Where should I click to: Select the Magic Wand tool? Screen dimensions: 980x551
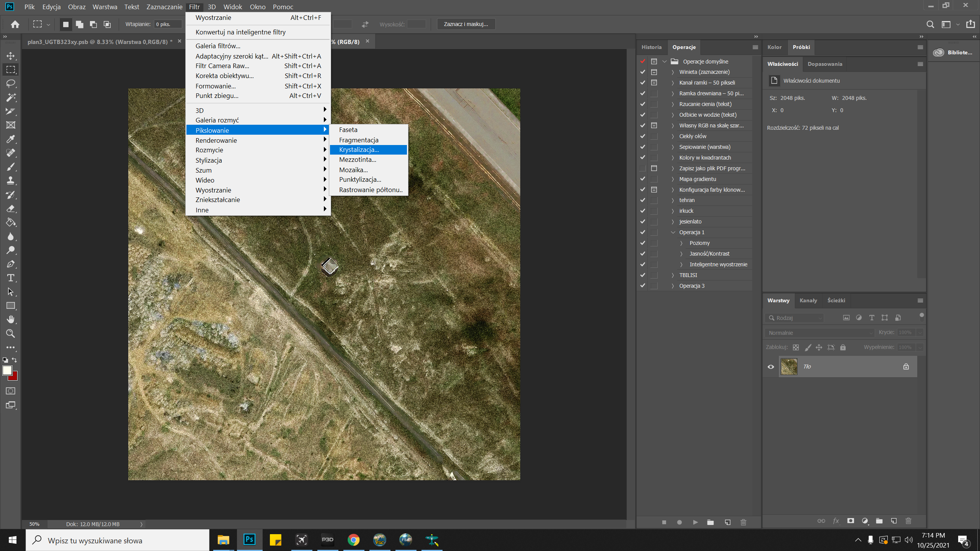point(11,97)
